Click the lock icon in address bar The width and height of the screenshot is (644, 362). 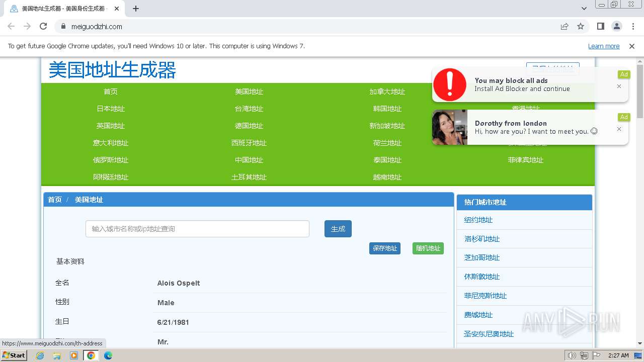(x=63, y=27)
